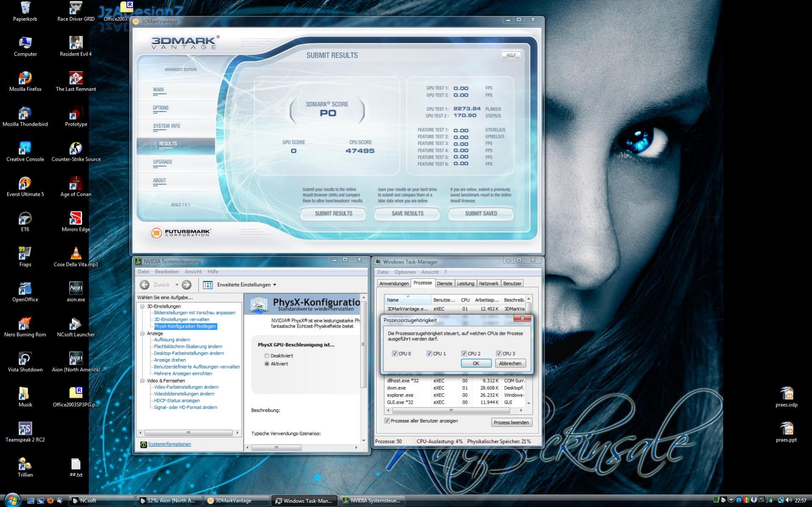The image size is (812, 507).
Task: Open NCsoft Launcher desktop icon
Action: (x=76, y=328)
